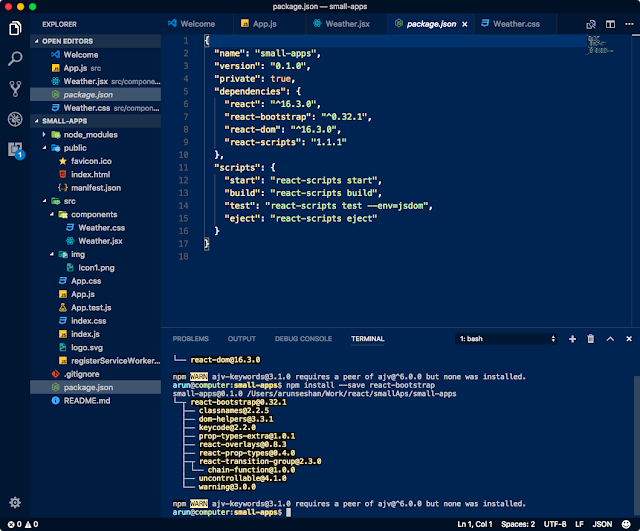Click the Spaces: 2 indentation setting

coord(518,524)
